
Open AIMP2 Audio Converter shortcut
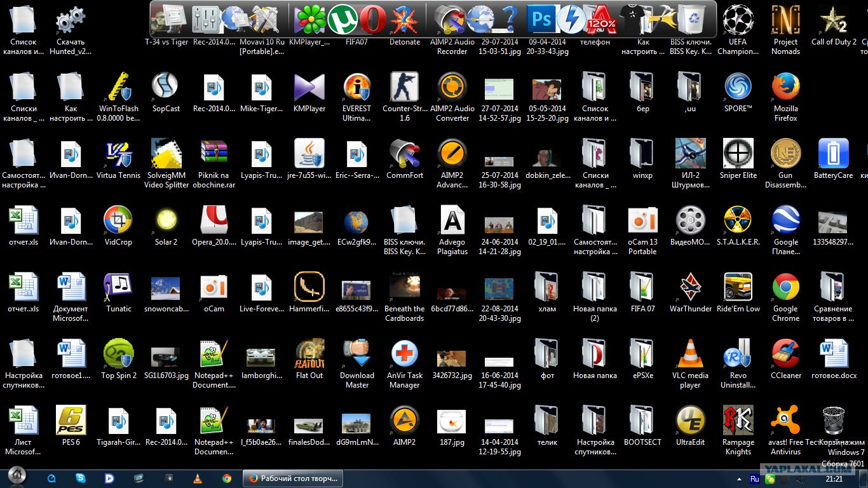(452, 97)
